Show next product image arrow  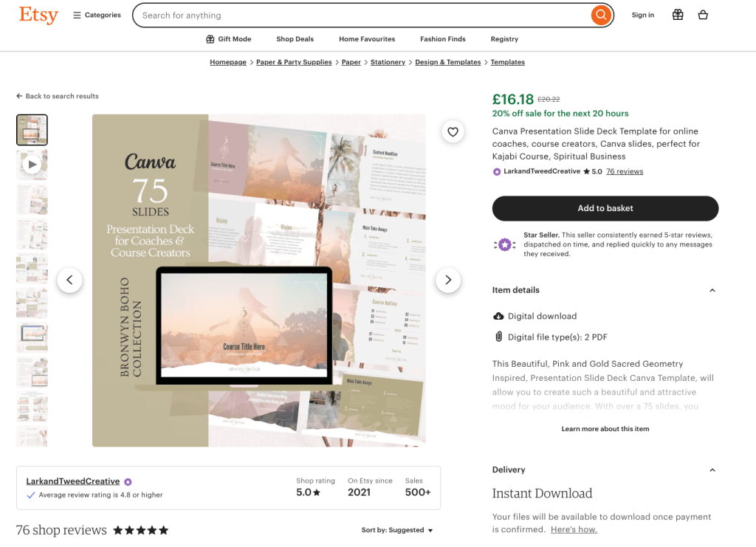coord(448,280)
